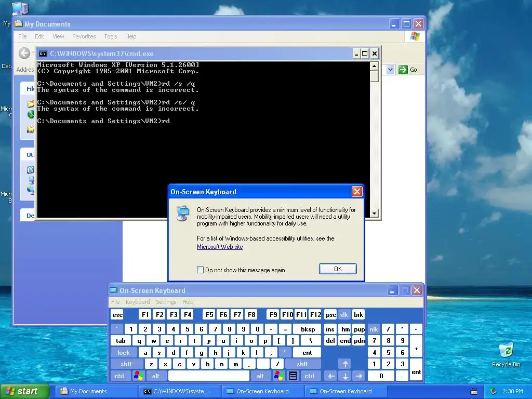Toggle the right ctrl key
The height and width of the screenshot is (399, 532).
coord(310,376)
